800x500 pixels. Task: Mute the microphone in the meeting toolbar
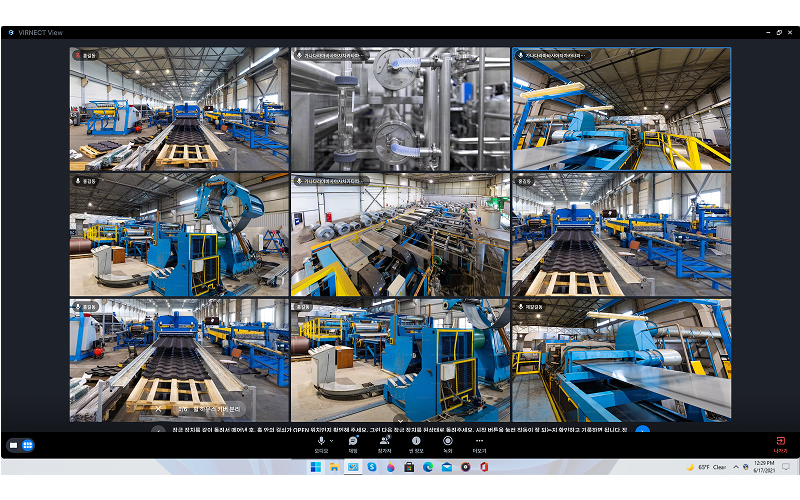[x=321, y=441]
